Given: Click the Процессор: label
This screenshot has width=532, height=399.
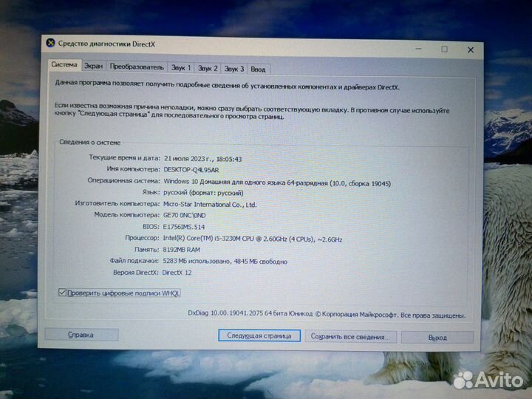Looking at the screenshot, I should (x=142, y=238).
